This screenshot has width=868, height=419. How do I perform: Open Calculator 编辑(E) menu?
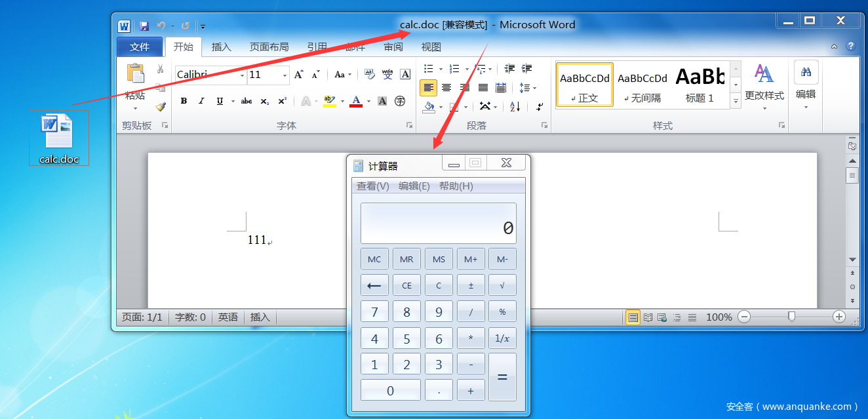(x=414, y=186)
